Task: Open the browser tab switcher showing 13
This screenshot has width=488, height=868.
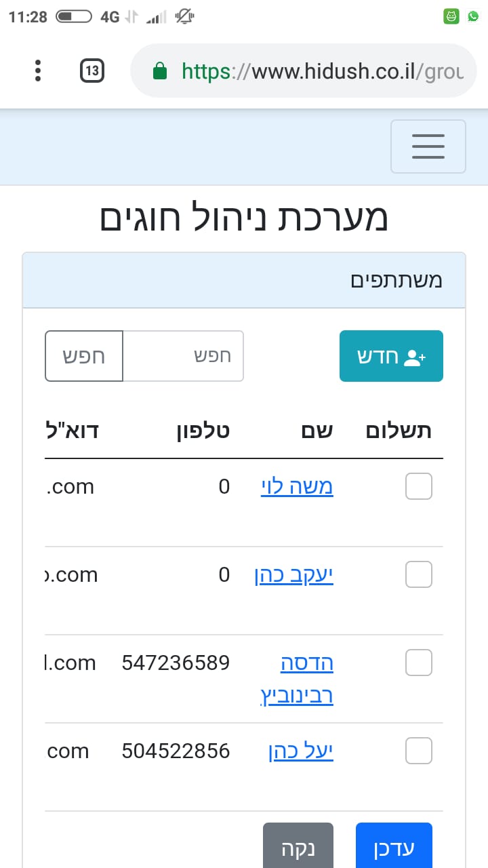Action: 92,71
